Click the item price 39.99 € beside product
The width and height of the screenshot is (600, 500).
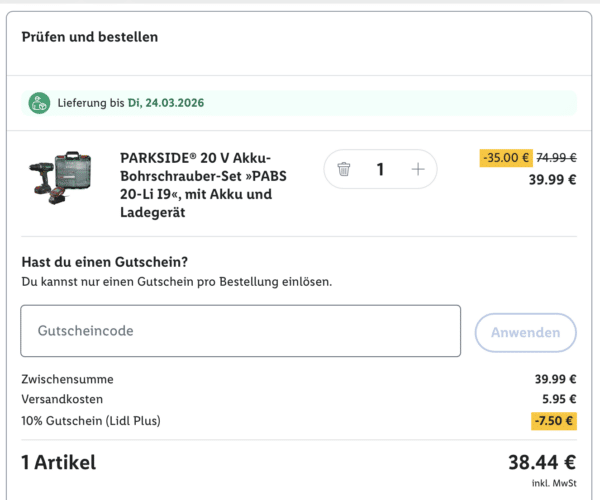(x=552, y=179)
